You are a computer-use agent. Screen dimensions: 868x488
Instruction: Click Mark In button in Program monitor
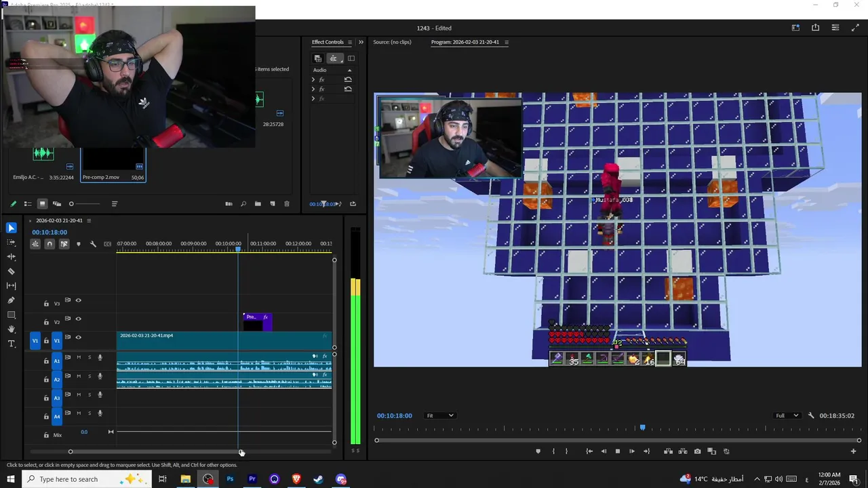(553, 451)
